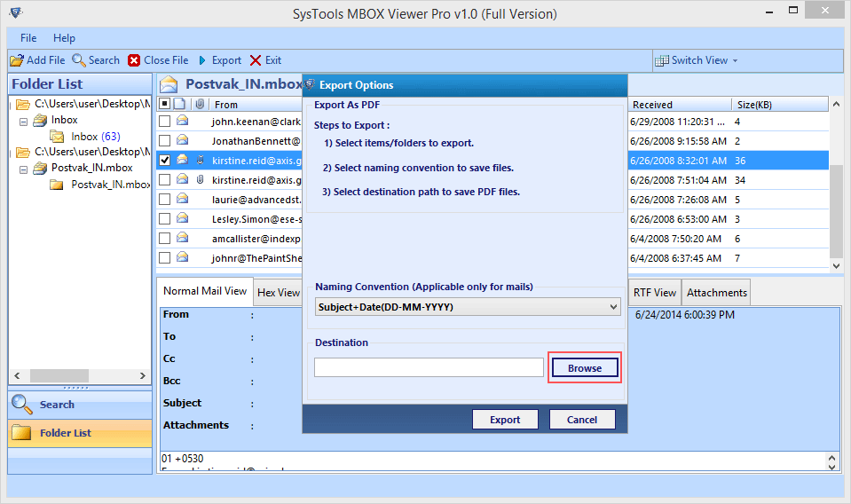Check the johnr@ThePaintShe email checkbox
Viewport: 851px width, 504px height.
pyautogui.click(x=165, y=257)
